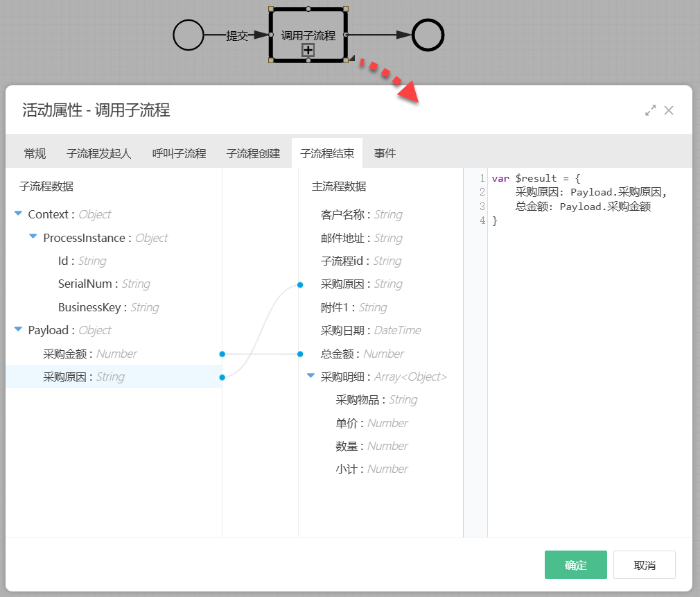The height and width of the screenshot is (597, 700).
Task: Collapse the ProcessInstance tree node
Action: coord(33,237)
